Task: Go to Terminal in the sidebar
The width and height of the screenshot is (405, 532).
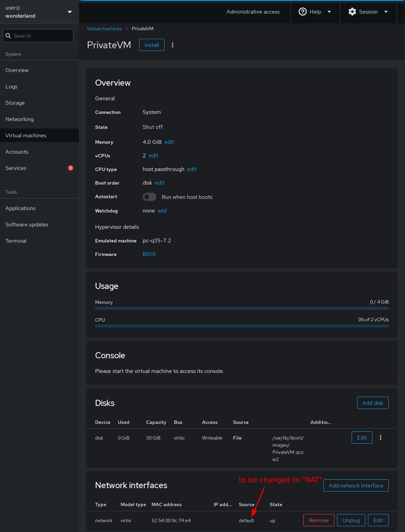Action: [x=16, y=241]
